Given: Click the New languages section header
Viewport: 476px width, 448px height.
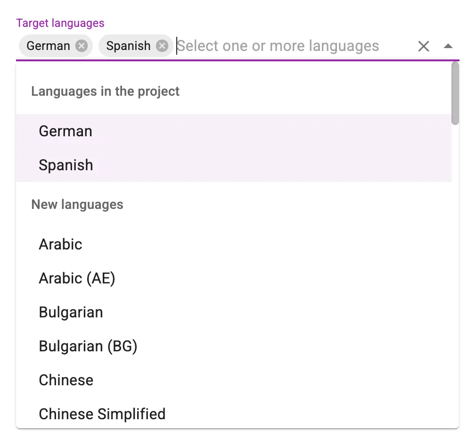Looking at the screenshot, I should coord(77,204).
